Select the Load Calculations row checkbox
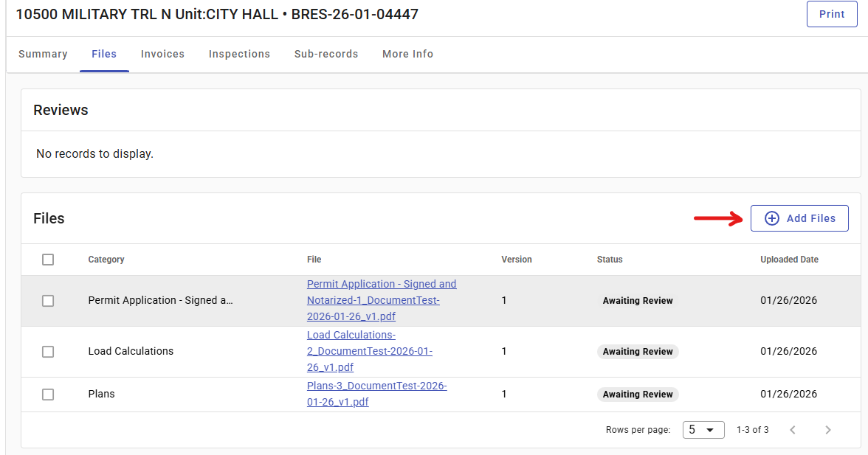This screenshot has width=868, height=455. (48, 352)
